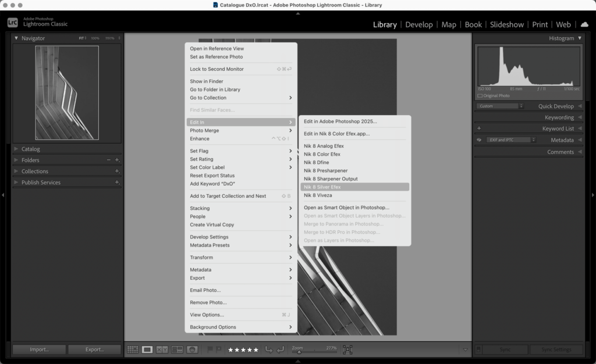Open Compare view (X|Y icon)

pyautogui.click(x=162, y=349)
